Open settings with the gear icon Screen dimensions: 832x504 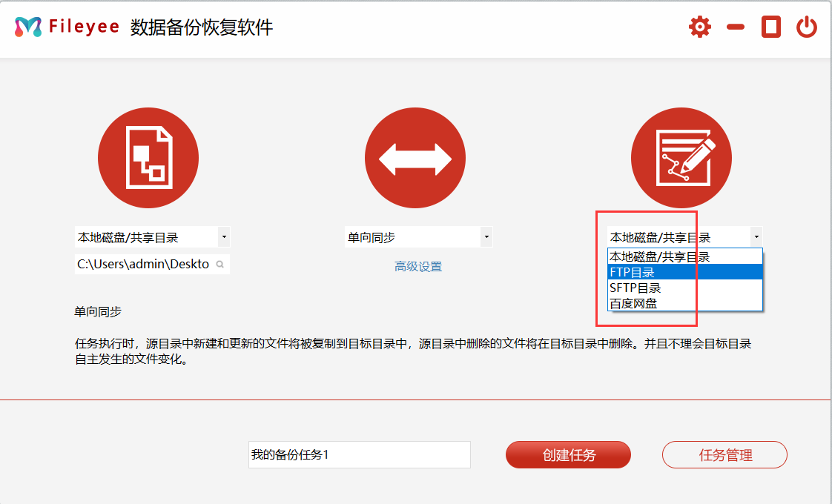coord(699,27)
